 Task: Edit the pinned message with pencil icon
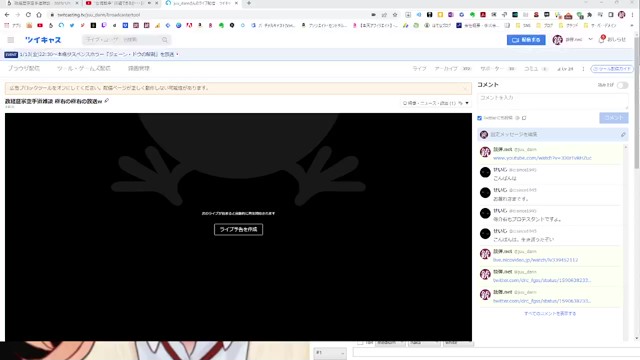pyautogui.click(x=623, y=134)
